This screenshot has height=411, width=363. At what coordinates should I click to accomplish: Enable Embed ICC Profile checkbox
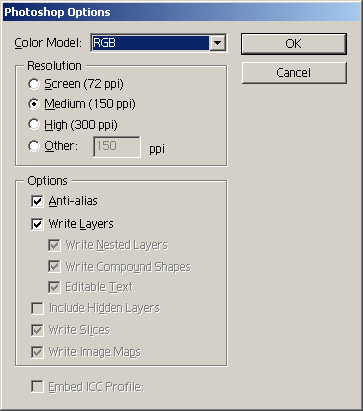click(37, 387)
